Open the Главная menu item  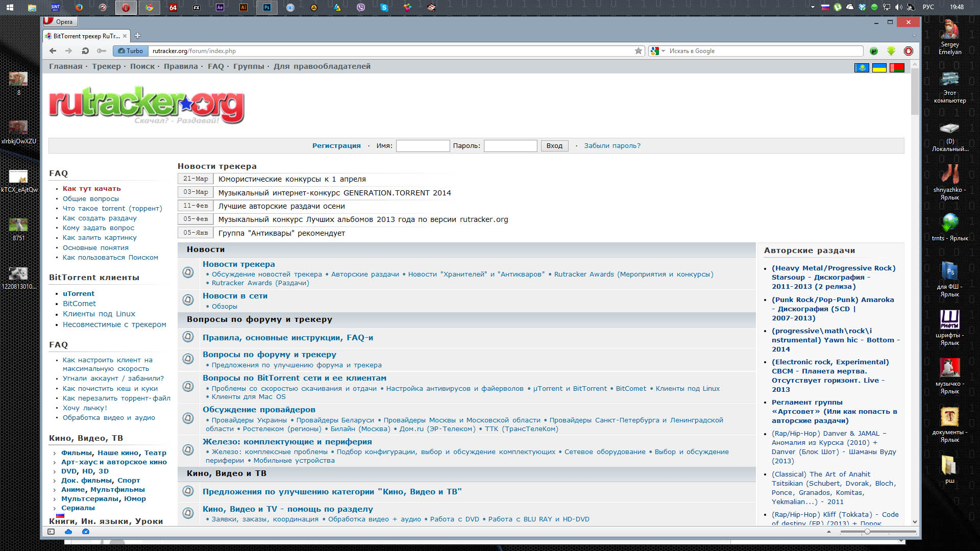click(x=65, y=66)
